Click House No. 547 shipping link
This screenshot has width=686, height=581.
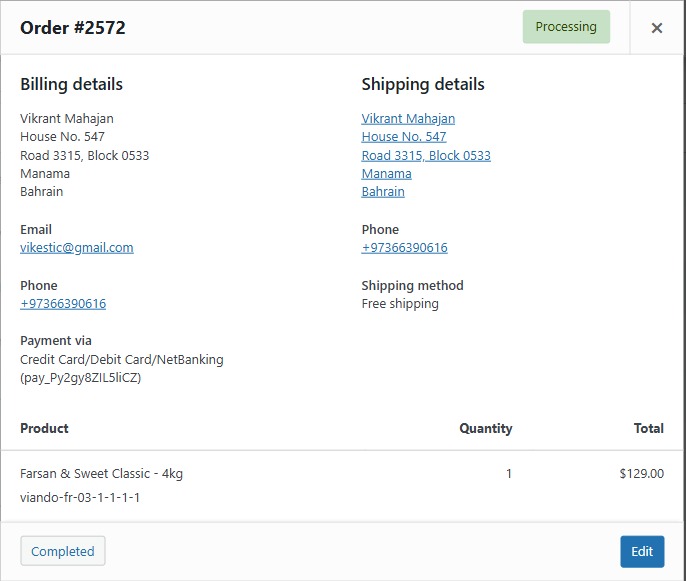[x=404, y=137]
